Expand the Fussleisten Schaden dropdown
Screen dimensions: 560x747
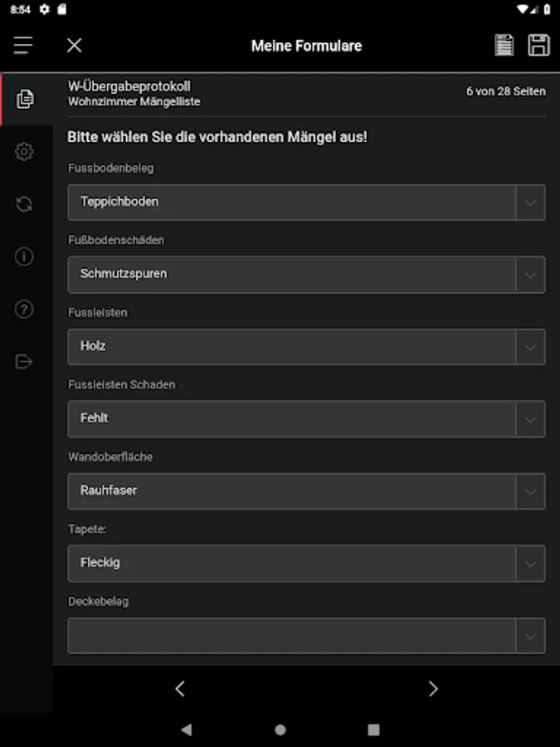305,418
